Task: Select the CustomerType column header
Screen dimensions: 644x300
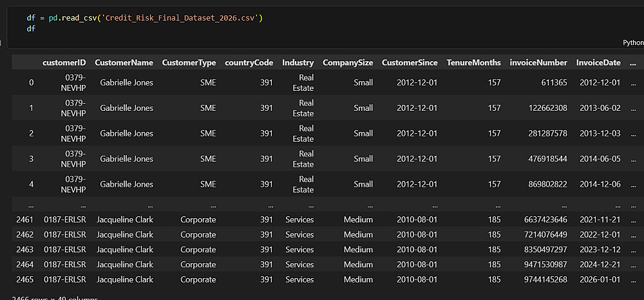Action: tap(189, 62)
